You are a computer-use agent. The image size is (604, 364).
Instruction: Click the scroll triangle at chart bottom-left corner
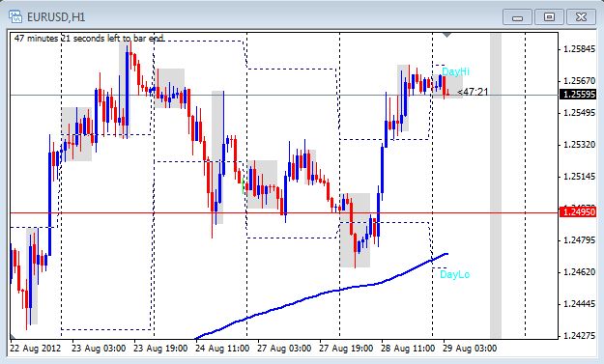(14, 336)
